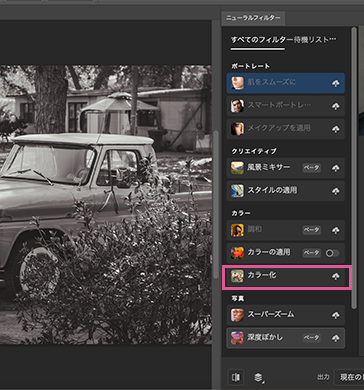This screenshot has width=364, height=390.
Task: Download the 風景ミキサー filter via its cloud icon
Action: coord(336,168)
